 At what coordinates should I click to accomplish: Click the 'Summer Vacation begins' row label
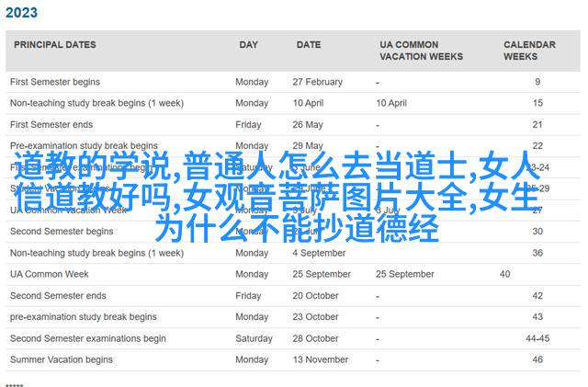point(62,359)
